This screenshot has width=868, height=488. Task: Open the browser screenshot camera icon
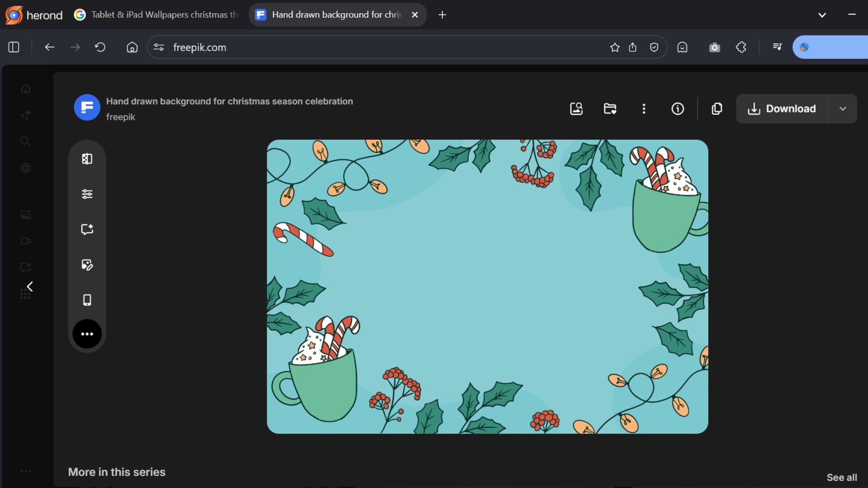coord(715,47)
